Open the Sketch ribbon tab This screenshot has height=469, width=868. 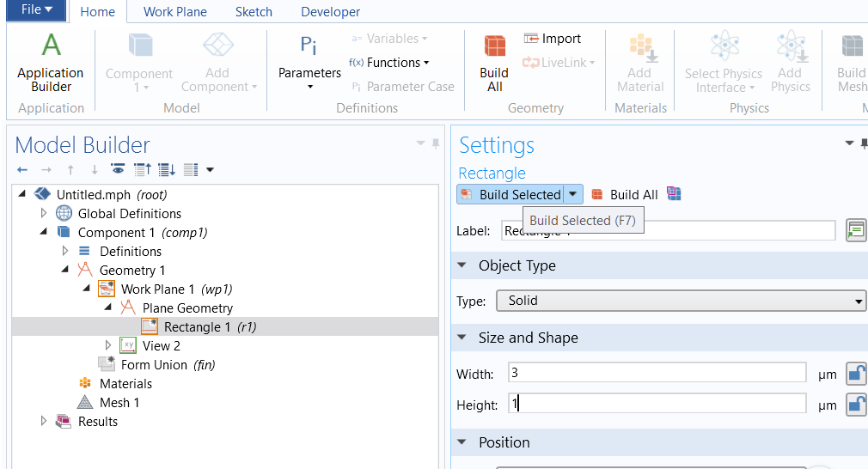tap(254, 12)
